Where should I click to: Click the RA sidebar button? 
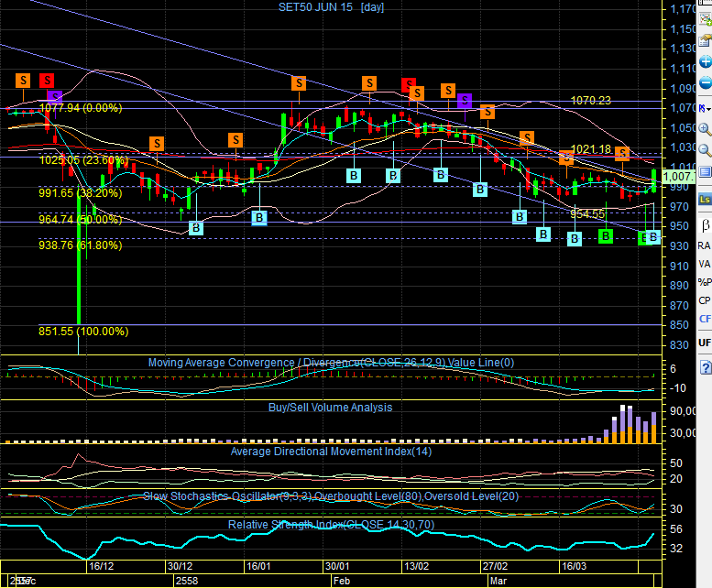click(x=705, y=245)
